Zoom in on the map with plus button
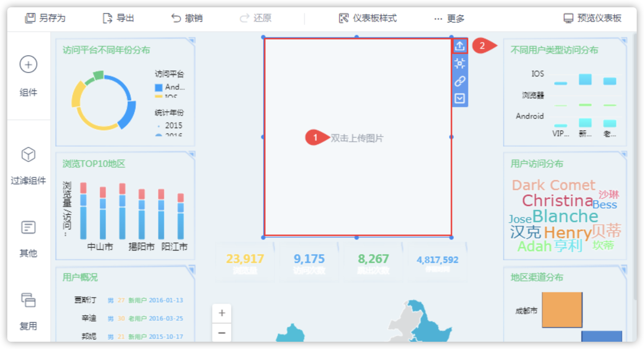The height and width of the screenshot is (349, 644). click(x=222, y=313)
